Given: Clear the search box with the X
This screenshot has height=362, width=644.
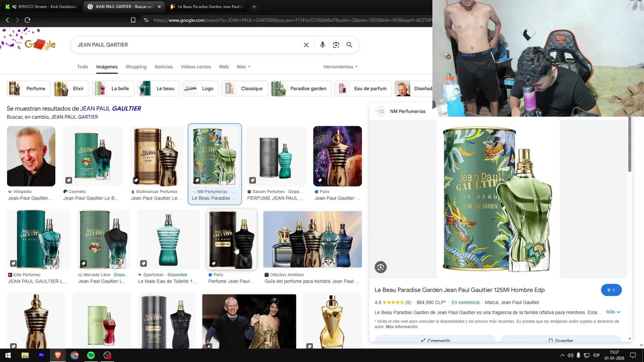Looking at the screenshot, I should 306,45.
